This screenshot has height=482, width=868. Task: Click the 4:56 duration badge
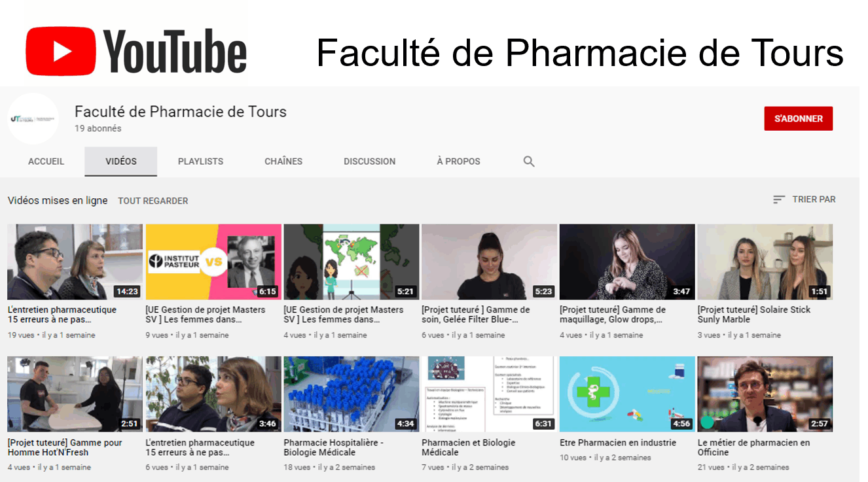pyautogui.click(x=681, y=424)
